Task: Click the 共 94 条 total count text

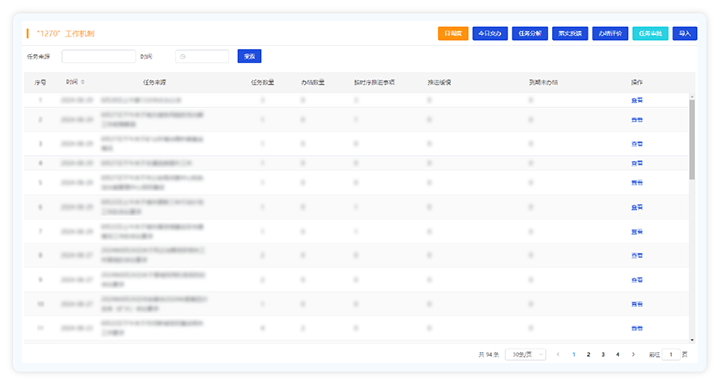Action: click(489, 354)
